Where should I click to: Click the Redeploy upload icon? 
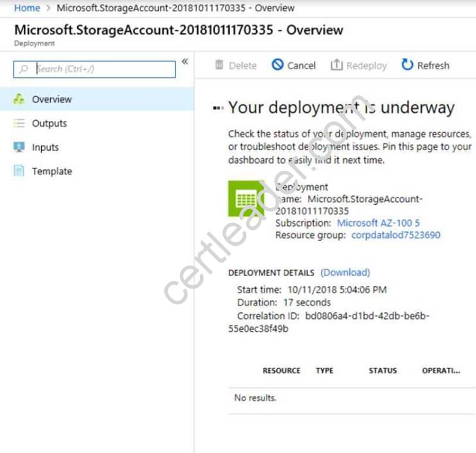click(336, 65)
